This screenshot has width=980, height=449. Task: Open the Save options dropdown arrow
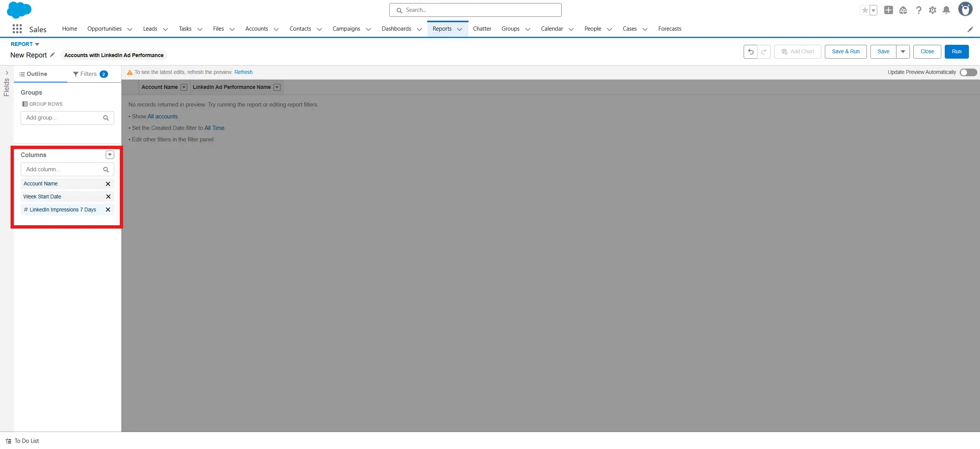(x=903, y=52)
